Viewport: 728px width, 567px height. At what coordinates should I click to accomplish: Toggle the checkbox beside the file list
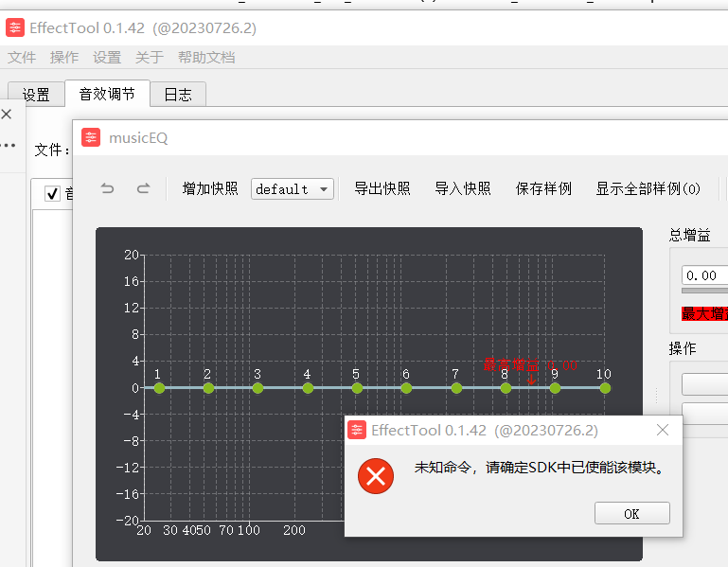coord(52,193)
